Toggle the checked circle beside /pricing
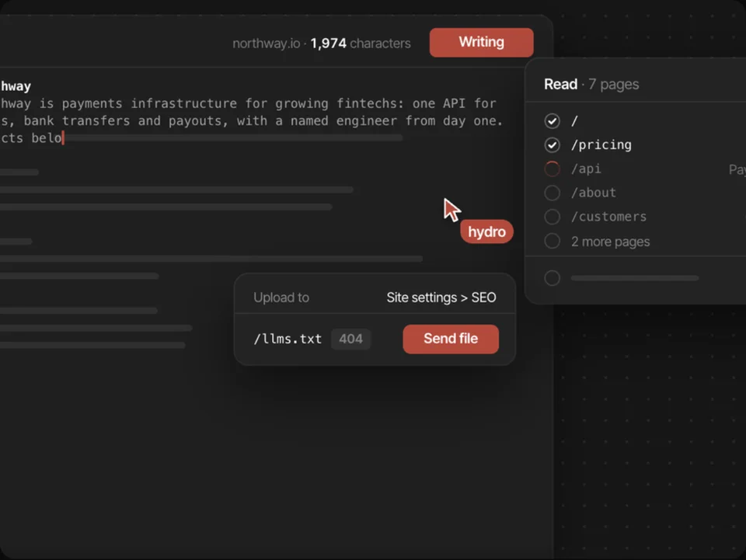The image size is (746, 560). [552, 145]
